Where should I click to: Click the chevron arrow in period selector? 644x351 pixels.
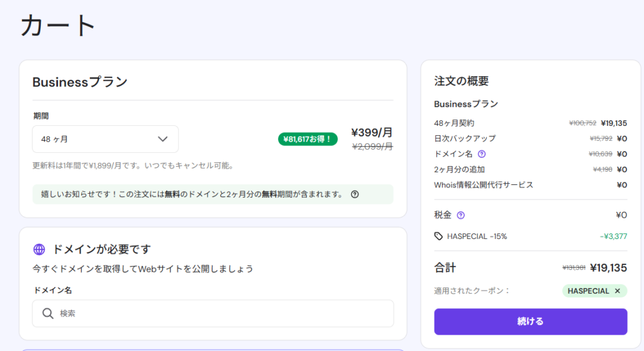[x=163, y=139]
